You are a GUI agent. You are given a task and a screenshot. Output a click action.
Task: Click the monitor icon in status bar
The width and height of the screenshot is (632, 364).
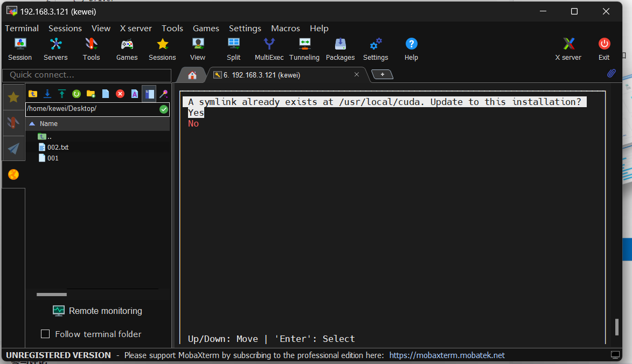pyautogui.click(x=615, y=355)
